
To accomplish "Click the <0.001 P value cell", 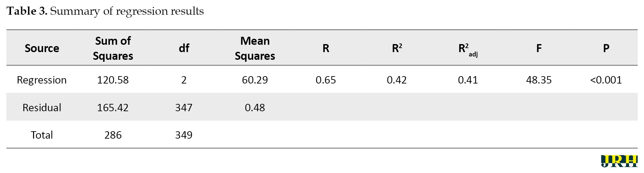I will [x=606, y=80].
